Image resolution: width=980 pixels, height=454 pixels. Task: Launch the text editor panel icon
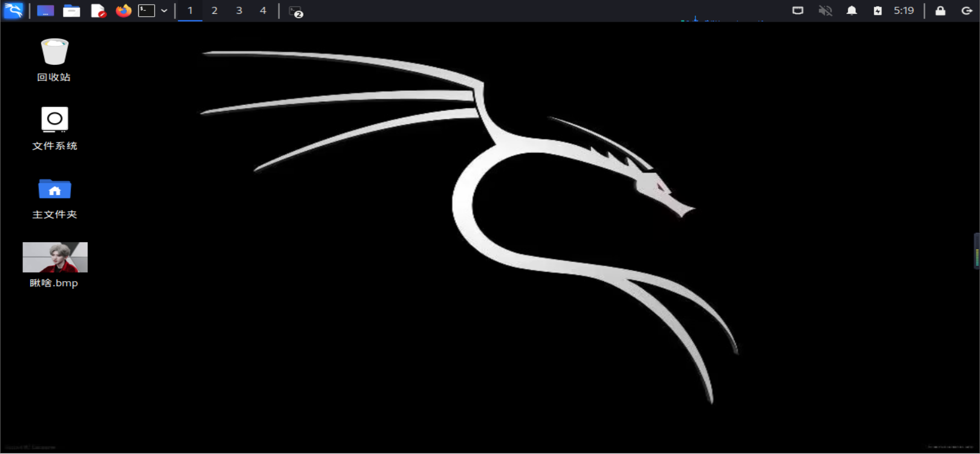98,11
